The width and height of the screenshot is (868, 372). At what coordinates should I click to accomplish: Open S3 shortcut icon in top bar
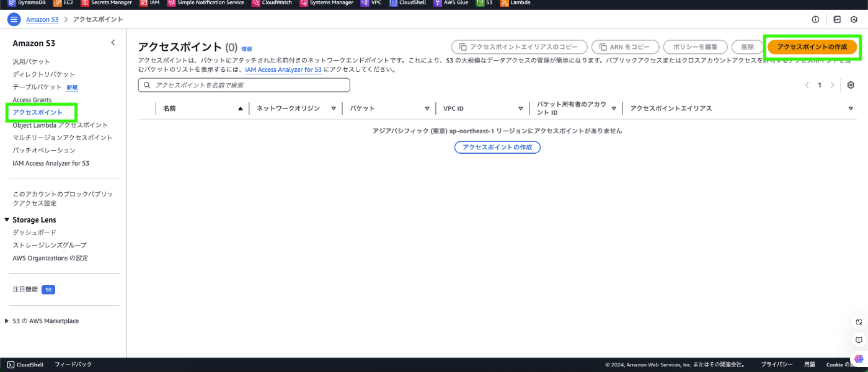pyautogui.click(x=480, y=3)
